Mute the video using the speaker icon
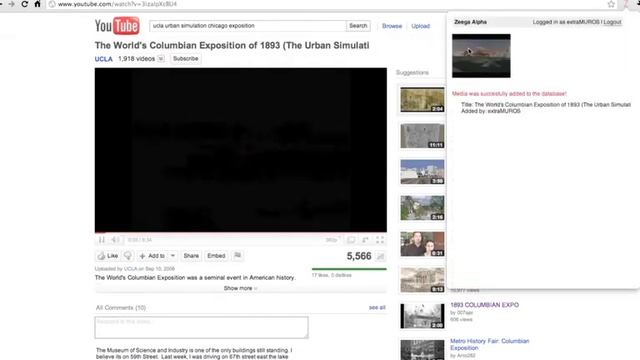This screenshot has width=640, height=360. tap(116, 240)
